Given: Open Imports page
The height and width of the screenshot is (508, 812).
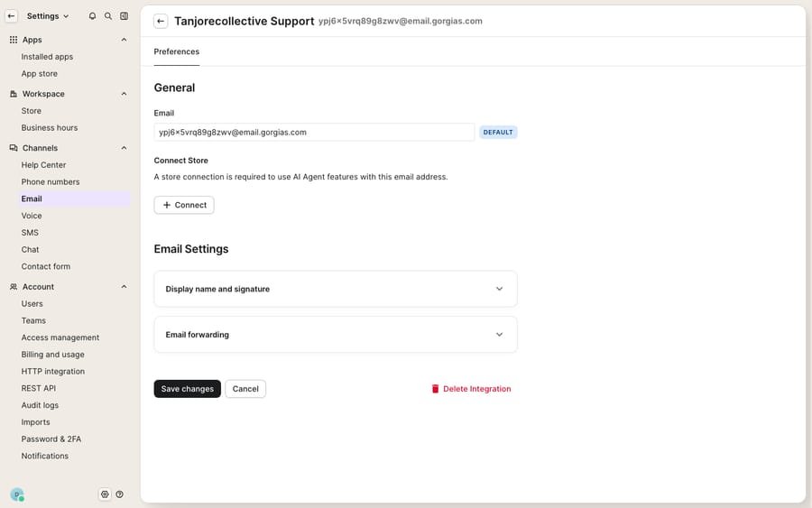Looking at the screenshot, I should [35, 422].
